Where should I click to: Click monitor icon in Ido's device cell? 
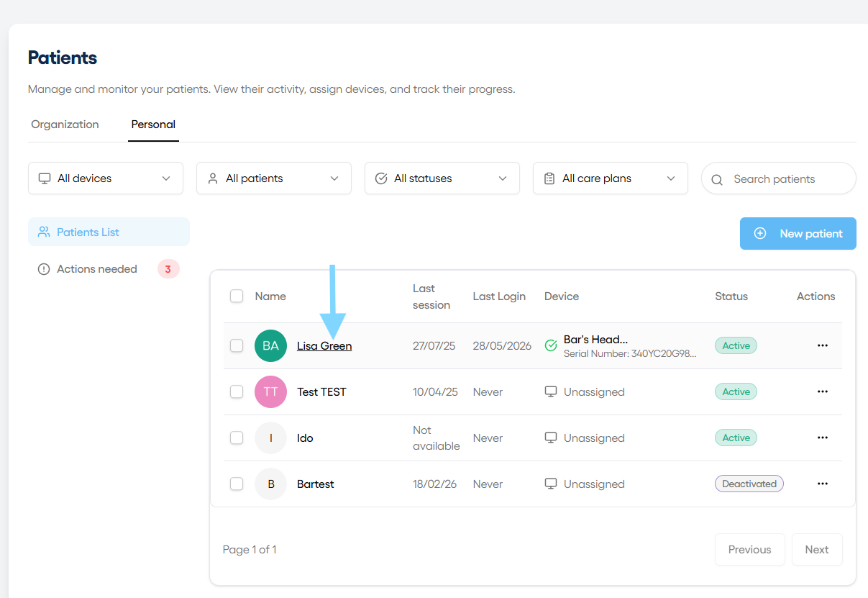pos(551,438)
